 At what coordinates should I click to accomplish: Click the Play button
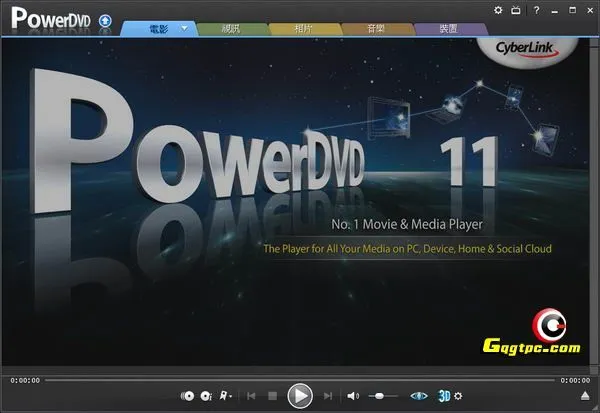click(299, 396)
